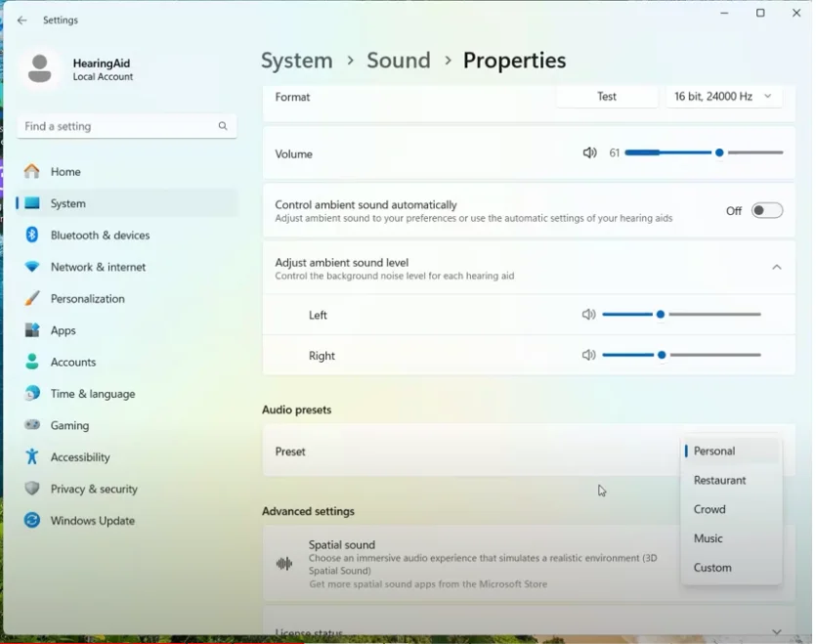Click the Home house icon
816x644 pixels.
coord(31,171)
